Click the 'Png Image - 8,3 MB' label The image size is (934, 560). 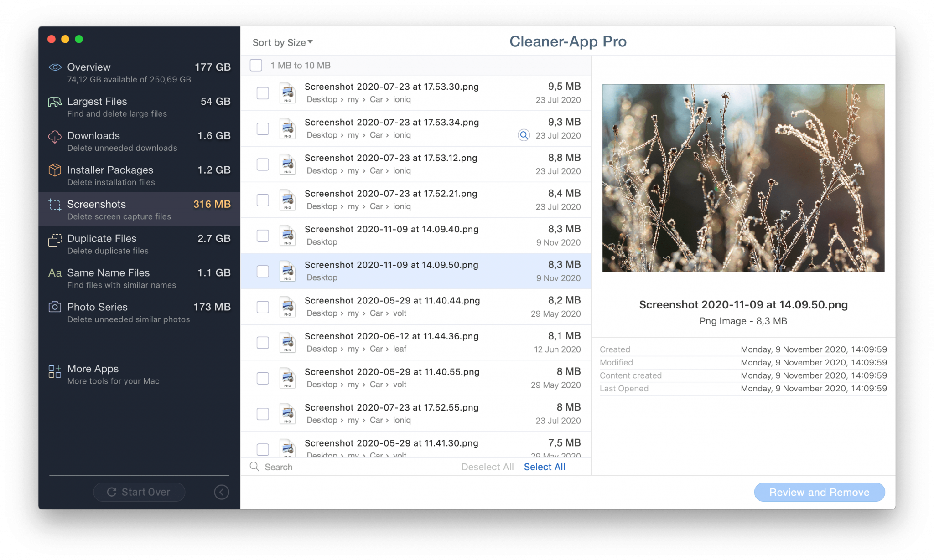point(743,321)
